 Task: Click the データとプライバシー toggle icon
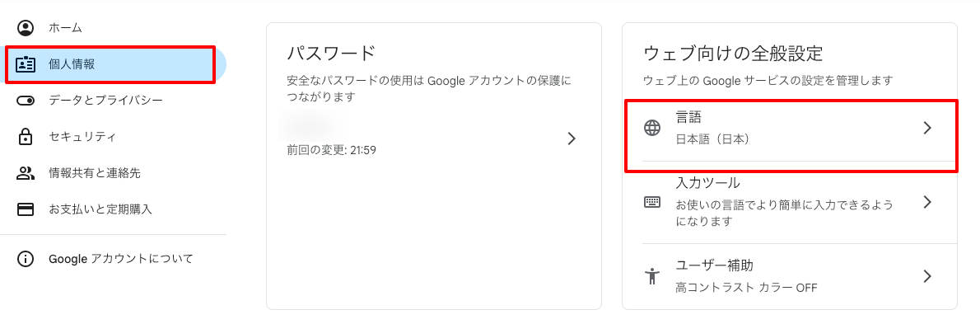[x=26, y=100]
